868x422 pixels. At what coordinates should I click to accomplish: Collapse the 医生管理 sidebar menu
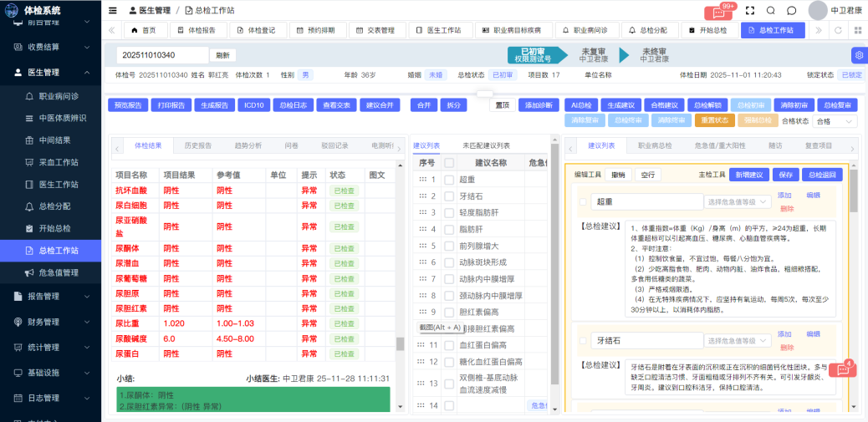87,72
